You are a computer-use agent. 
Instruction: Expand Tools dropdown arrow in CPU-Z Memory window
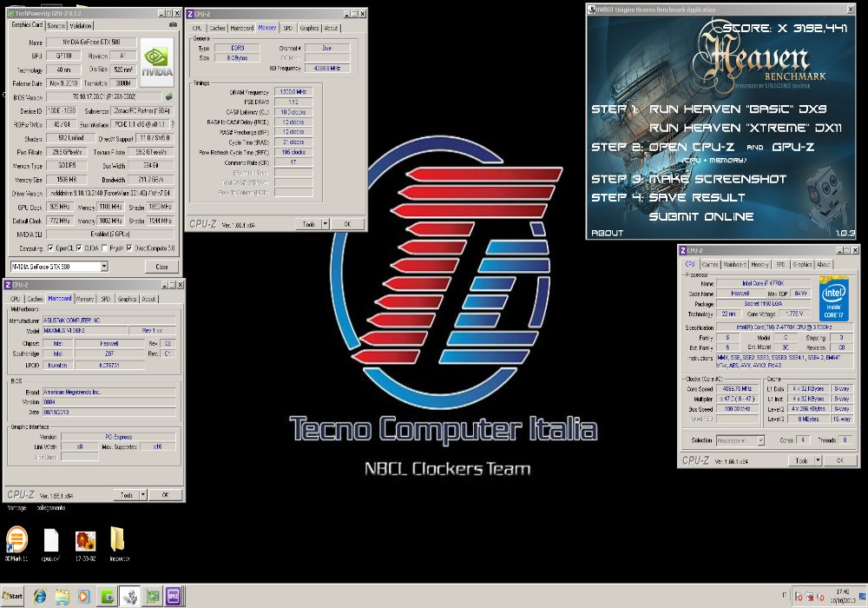tap(325, 224)
